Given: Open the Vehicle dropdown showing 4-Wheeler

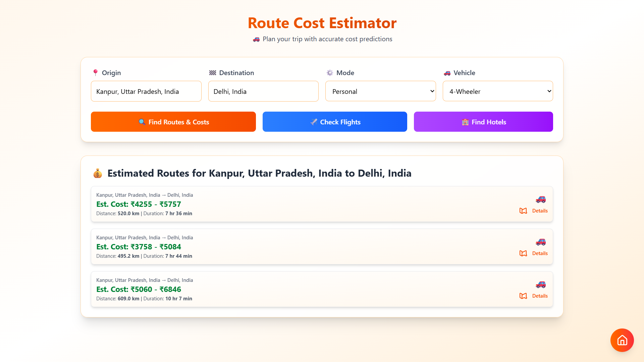Looking at the screenshot, I should coord(497,91).
